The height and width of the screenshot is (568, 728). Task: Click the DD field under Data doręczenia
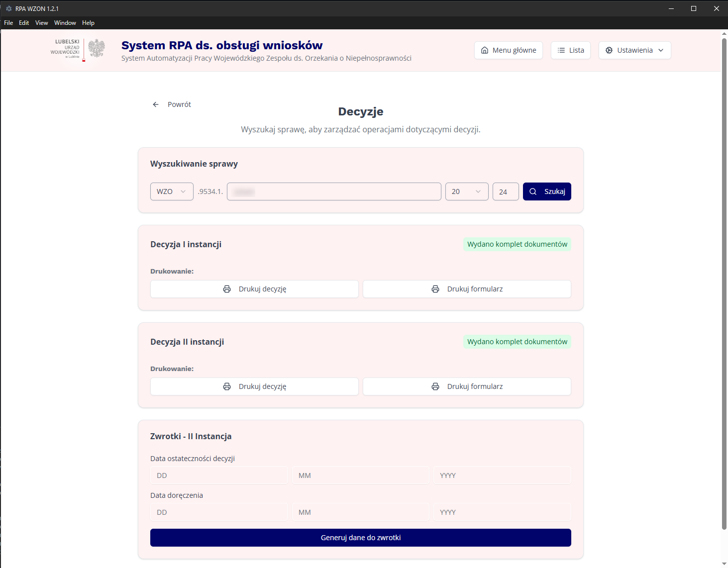219,512
